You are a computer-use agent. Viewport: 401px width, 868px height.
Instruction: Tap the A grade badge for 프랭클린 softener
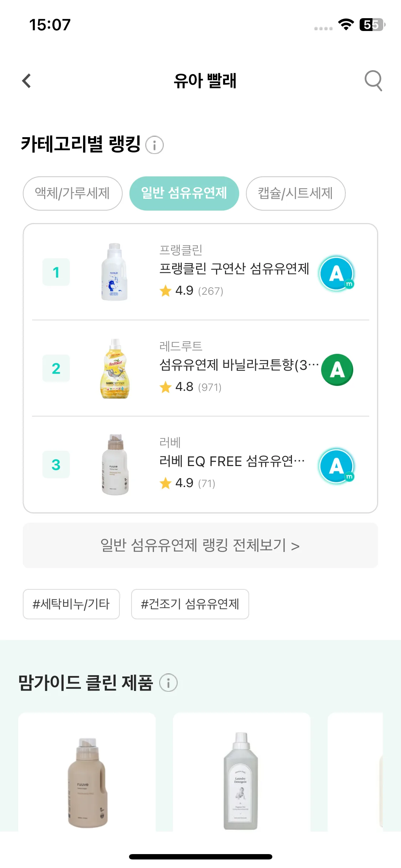tap(337, 274)
